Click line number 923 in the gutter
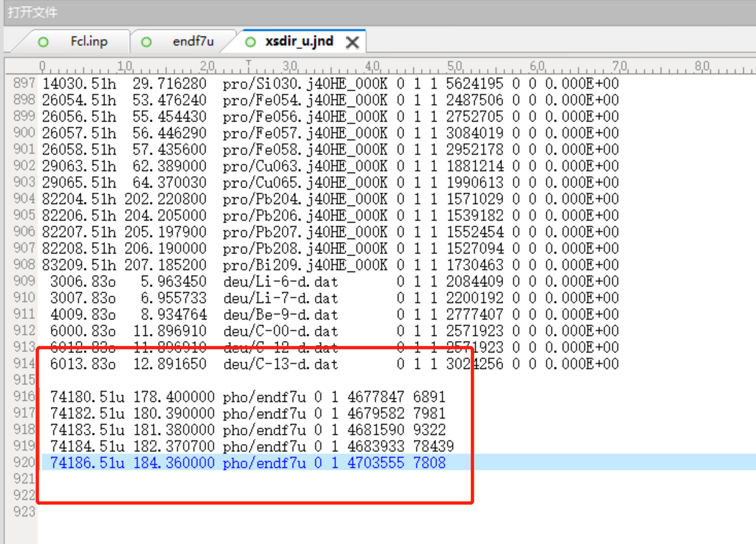Viewport: 756px width, 544px height. click(24, 512)
